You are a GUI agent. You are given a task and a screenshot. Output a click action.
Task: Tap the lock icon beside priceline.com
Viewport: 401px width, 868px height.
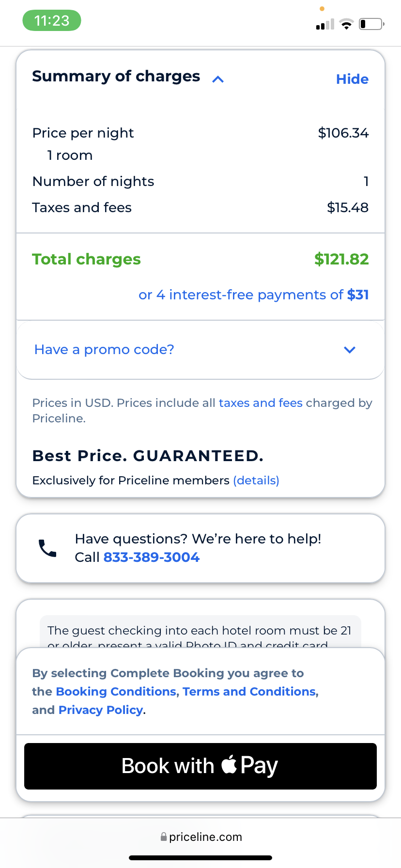click(x=164, y=837)
